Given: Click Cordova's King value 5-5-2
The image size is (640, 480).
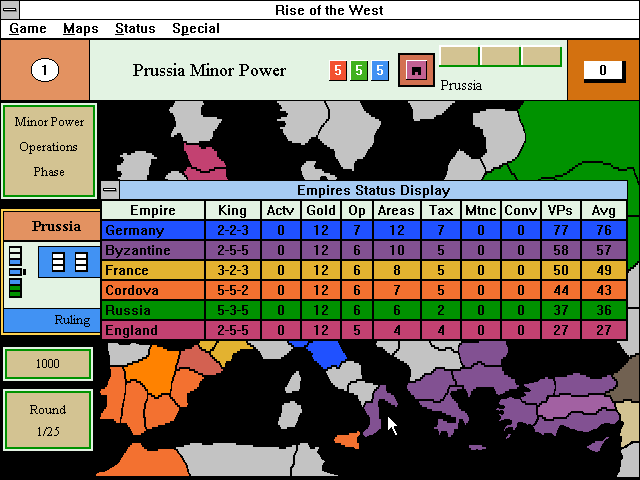Looking at the screenshot, I should [x=233, y=290].
